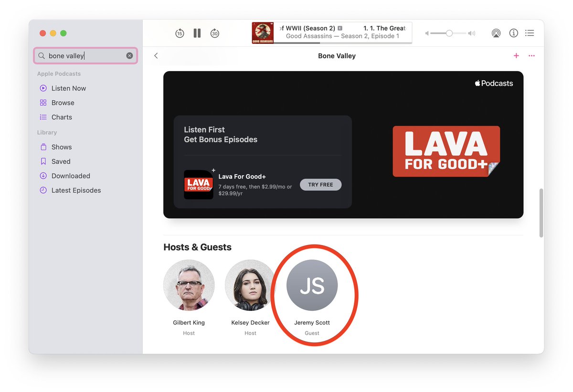Clear the search field text
The image size is (573, 392).
129,56
